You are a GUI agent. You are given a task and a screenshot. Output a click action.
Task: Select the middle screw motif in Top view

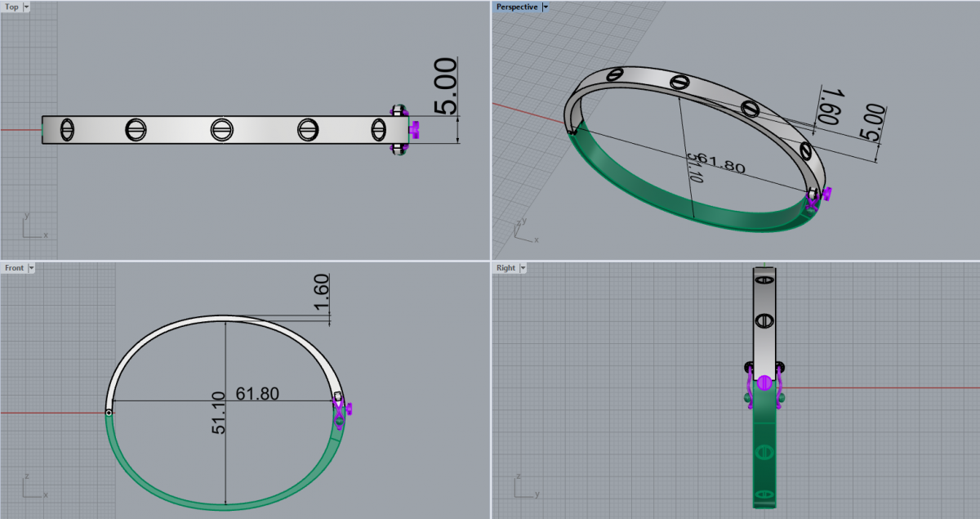click(x=219, y=129)
